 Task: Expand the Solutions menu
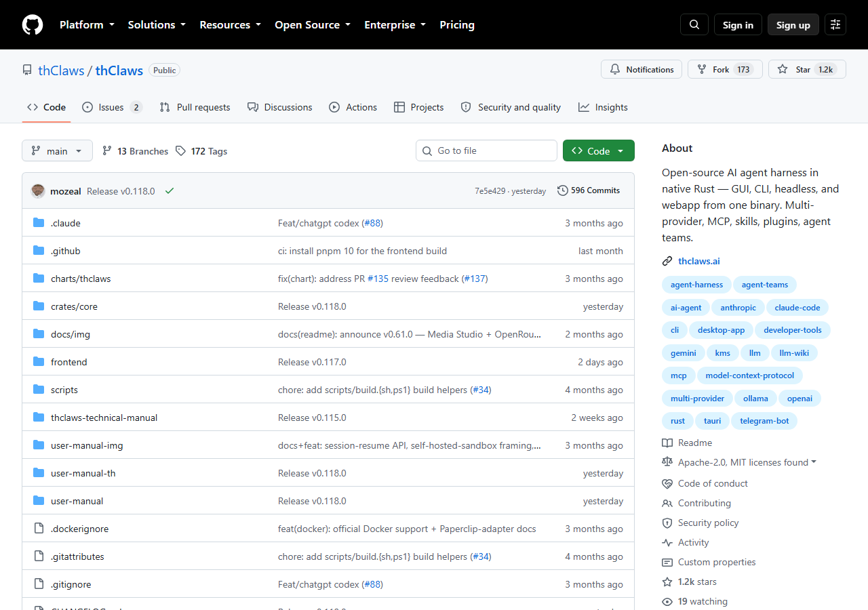coord(157,24)
